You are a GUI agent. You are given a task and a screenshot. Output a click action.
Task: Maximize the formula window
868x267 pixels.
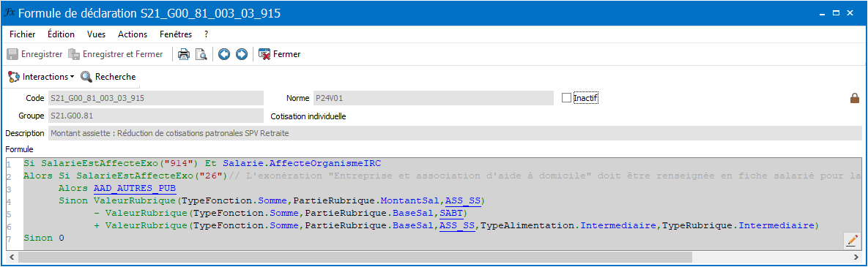point(836,12)
